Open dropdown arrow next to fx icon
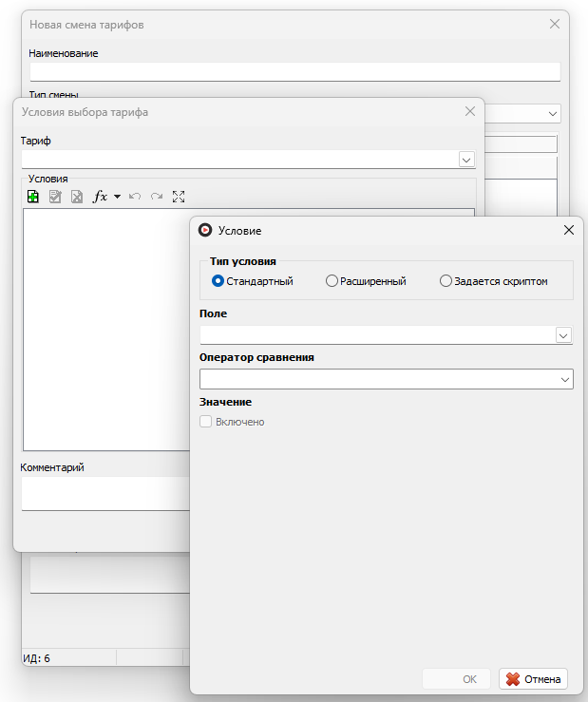Screen dimensions: 588x702 tap(118, 197)
